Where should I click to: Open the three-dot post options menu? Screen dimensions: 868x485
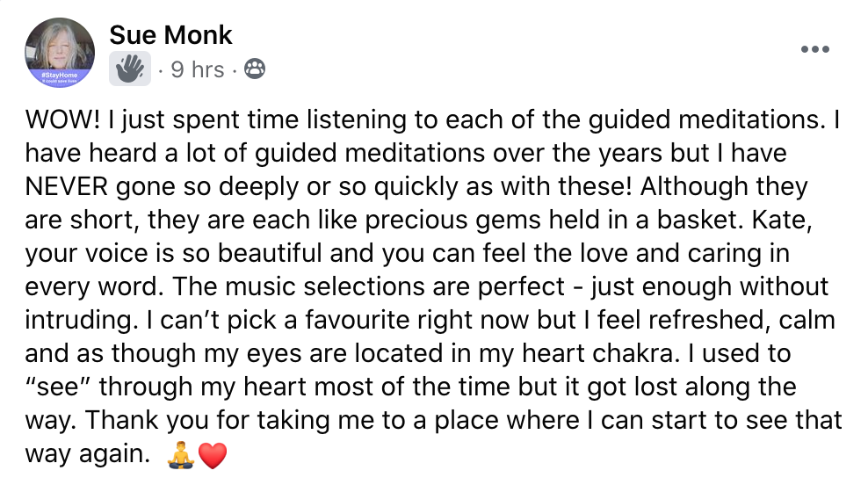(x=815, y=49)
